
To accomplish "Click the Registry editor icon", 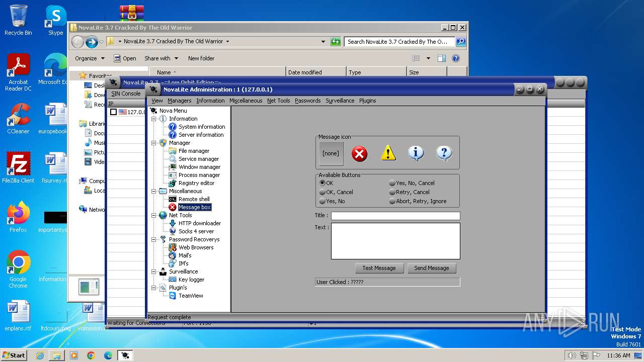I will (173, 183).
